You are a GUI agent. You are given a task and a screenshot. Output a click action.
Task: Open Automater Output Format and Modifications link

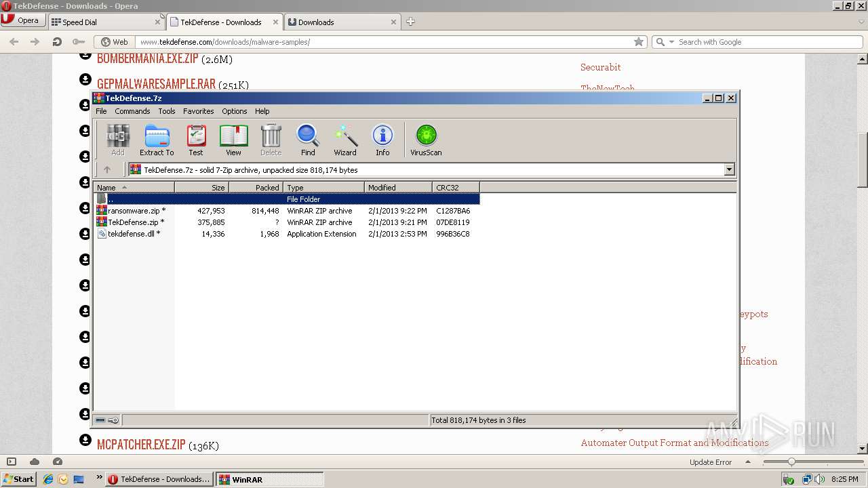675,443
